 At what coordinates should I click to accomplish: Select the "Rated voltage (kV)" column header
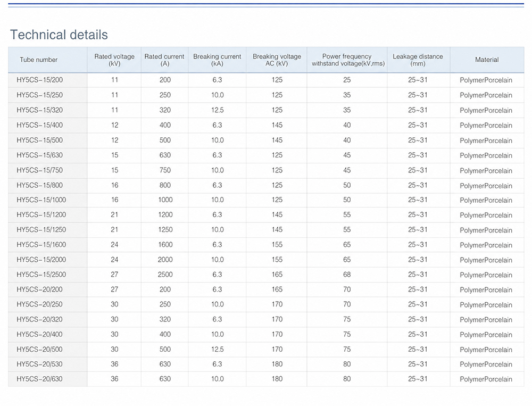click(114, 60)
